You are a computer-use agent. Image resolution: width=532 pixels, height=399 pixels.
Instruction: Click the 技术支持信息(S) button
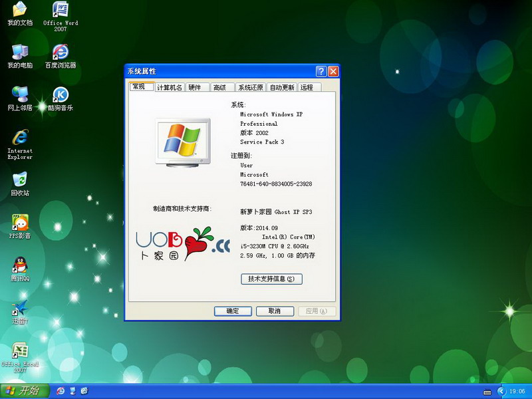(x=271, y=279)
